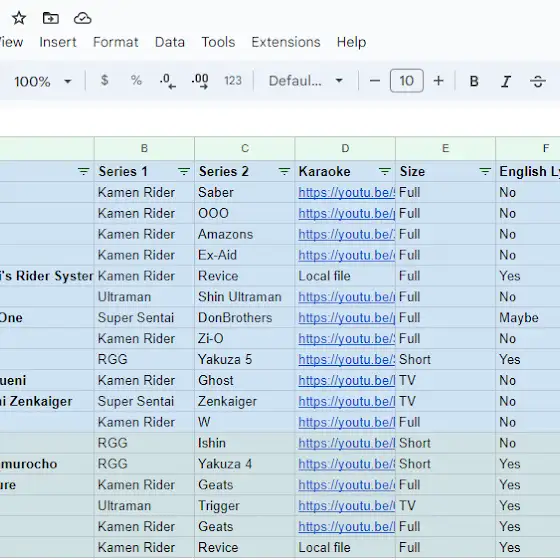Select the 'DonBrothers' cell
The height and width of the screenshot is (560, 560).
pyautogui.click(x=245, y=318)
